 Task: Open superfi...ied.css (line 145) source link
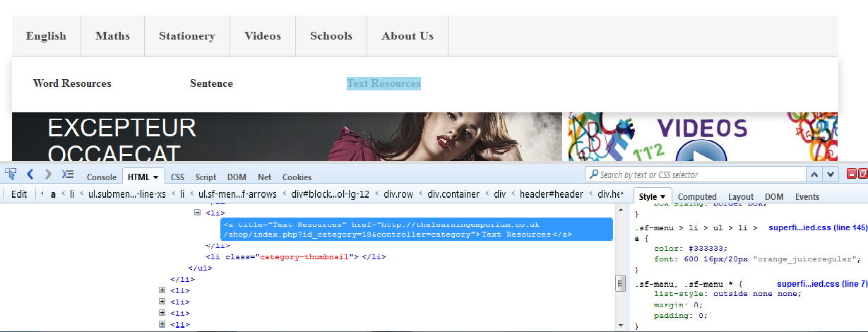(818, 228)
